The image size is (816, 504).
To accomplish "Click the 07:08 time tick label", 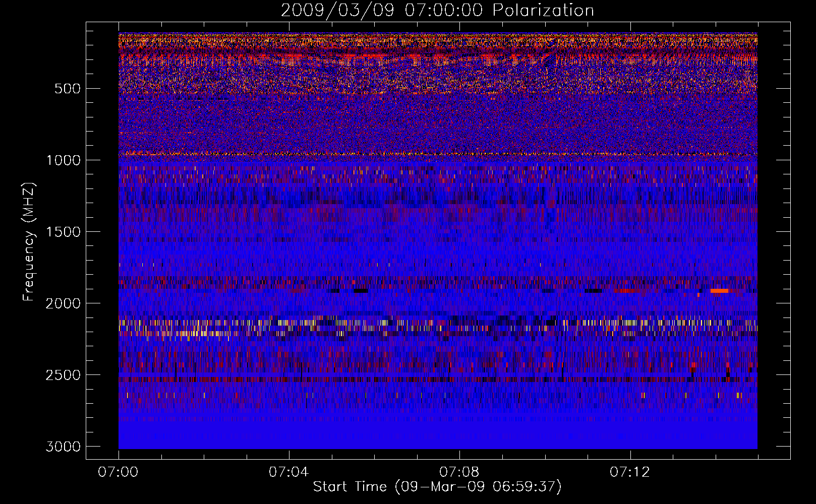I will coord(459,472).
